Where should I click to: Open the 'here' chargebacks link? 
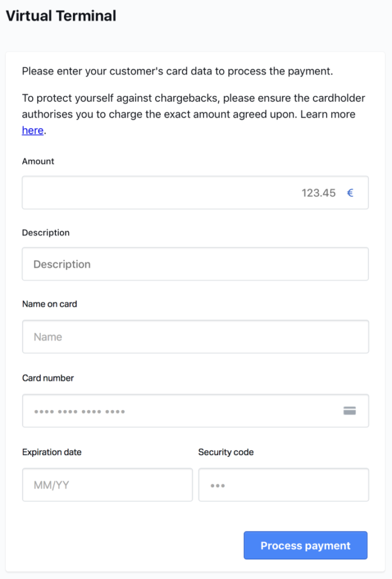tap(33, 131)
